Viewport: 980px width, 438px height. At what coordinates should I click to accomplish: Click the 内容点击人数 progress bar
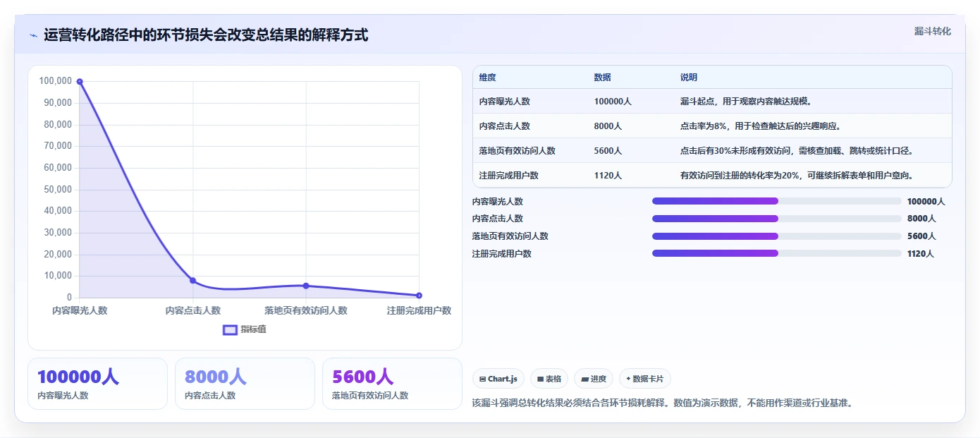tap(777, 219)
